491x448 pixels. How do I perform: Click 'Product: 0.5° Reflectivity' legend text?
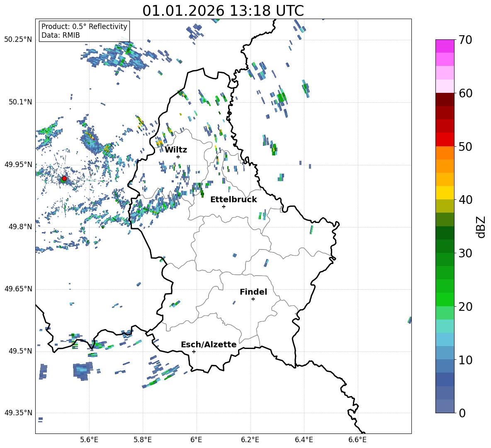(x=84, y=26)
